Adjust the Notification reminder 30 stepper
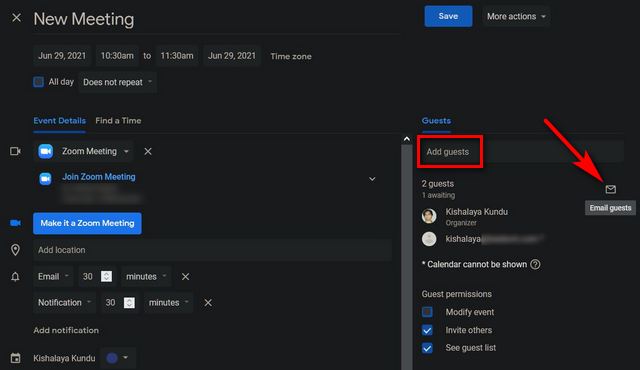This screenshot has height=370, width=640. click(x=129, y=303)
